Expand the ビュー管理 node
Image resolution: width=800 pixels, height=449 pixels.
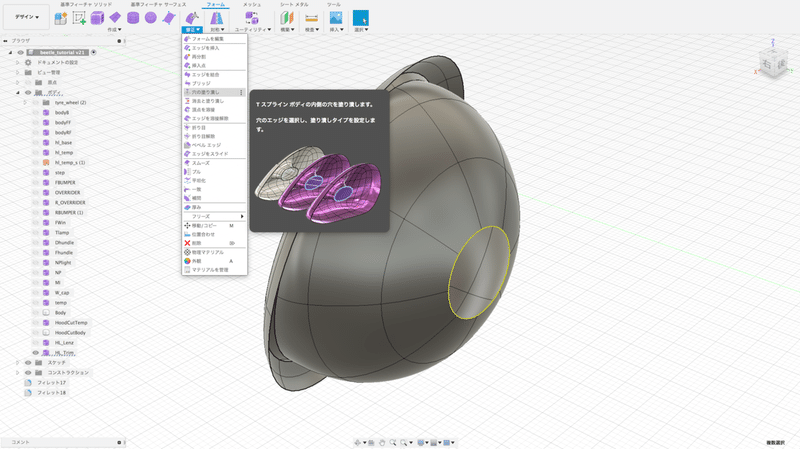point(17,72)
